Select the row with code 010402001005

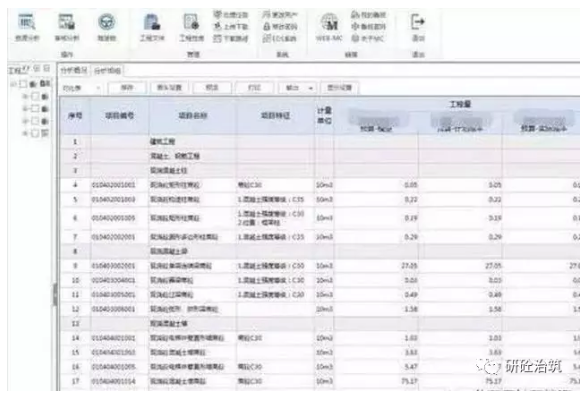pos(320,218)
